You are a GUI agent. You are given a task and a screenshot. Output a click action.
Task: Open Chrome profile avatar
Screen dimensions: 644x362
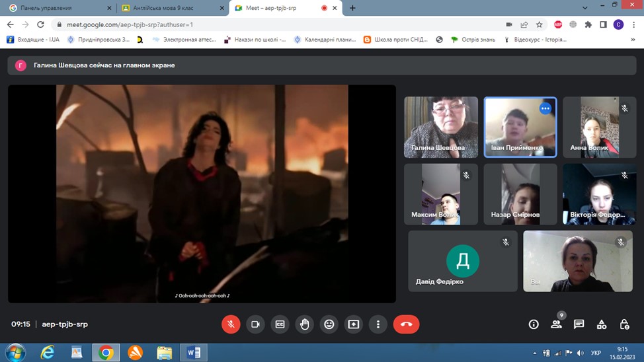[618, 24]
